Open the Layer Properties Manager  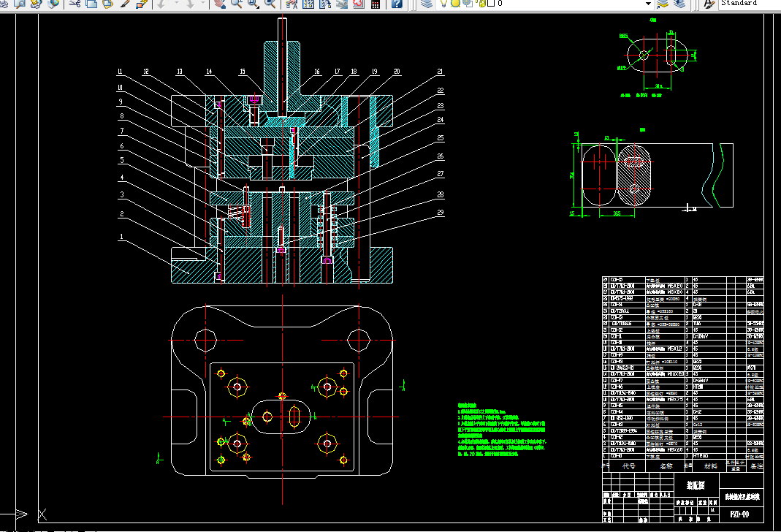[428, 4]
